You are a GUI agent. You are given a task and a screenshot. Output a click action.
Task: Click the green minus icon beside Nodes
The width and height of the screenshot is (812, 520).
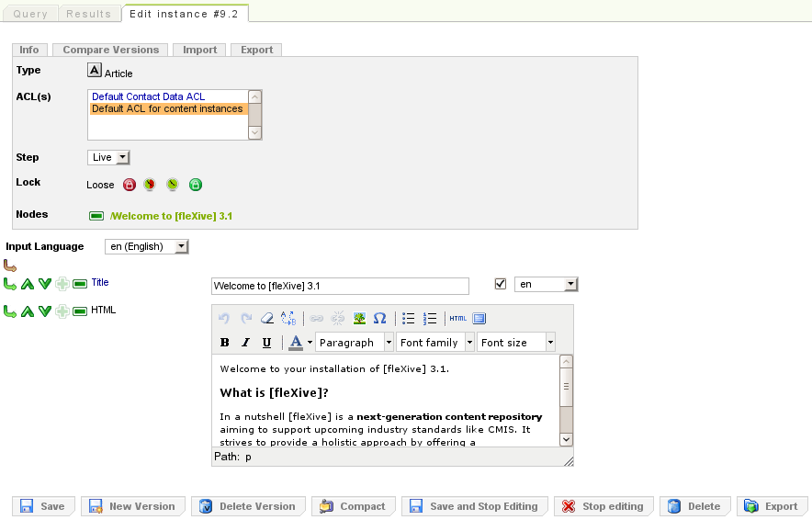(x=96, y=216)
